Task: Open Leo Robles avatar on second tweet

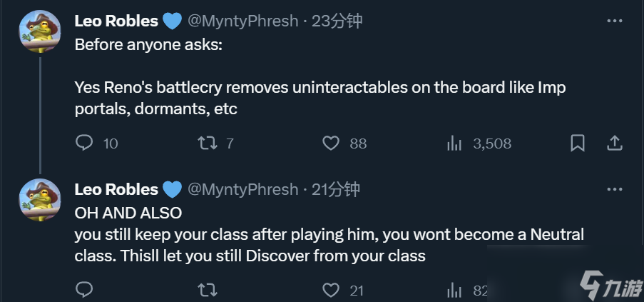Action: [x=40, y=200]
